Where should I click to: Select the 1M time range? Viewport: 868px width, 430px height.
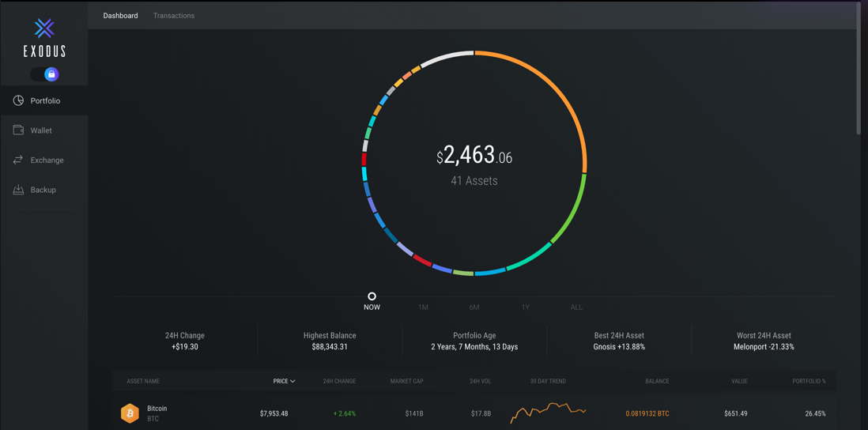423,307
